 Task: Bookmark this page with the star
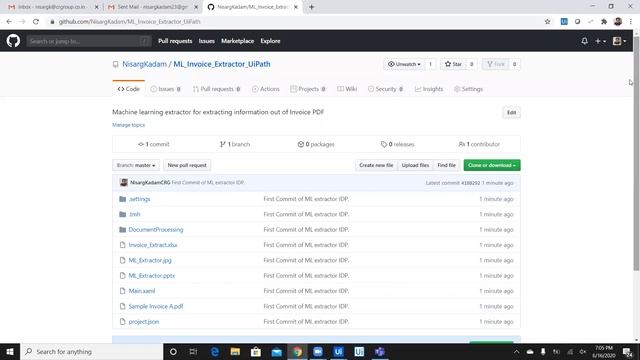coord(547,22)
